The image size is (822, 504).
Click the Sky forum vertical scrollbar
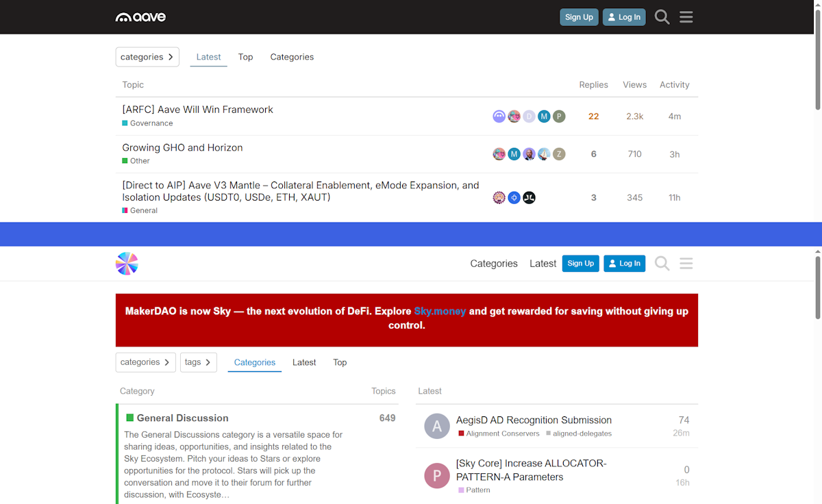pyautogui.click(x=818, y=288)
